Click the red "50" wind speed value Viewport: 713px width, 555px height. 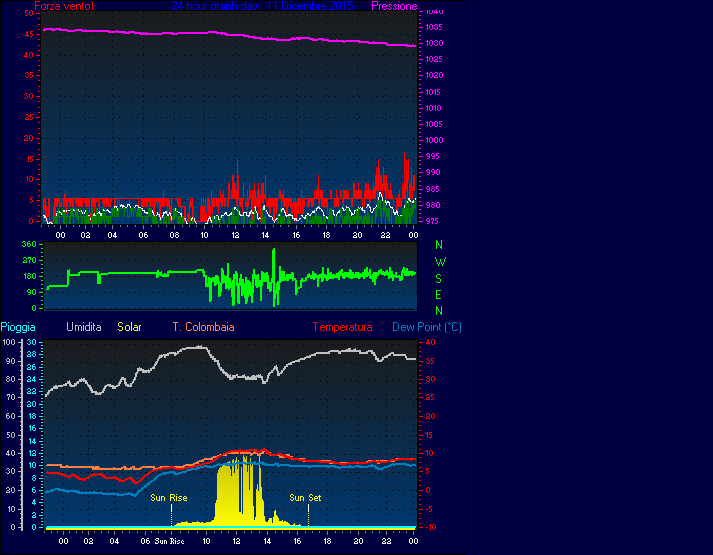pos(28,13)
